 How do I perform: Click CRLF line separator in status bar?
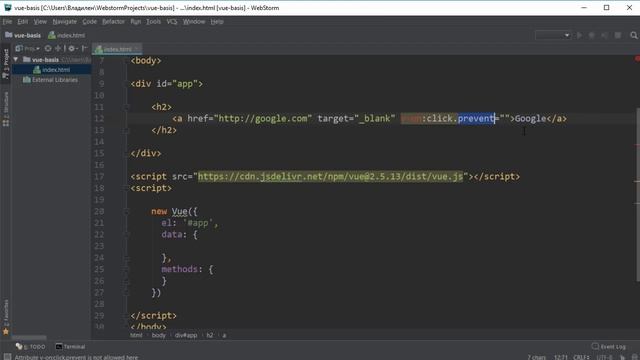click(581, 357)
